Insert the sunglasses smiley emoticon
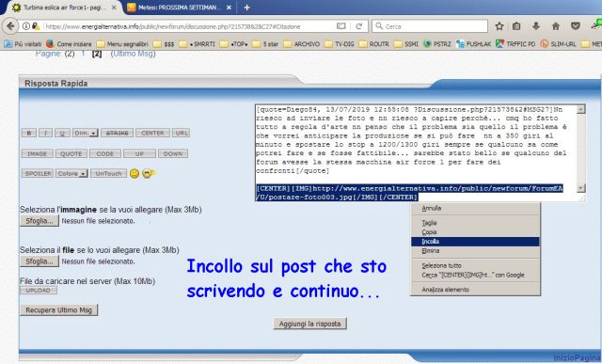This screenshot has height=364, width=602. pos(148,174)
